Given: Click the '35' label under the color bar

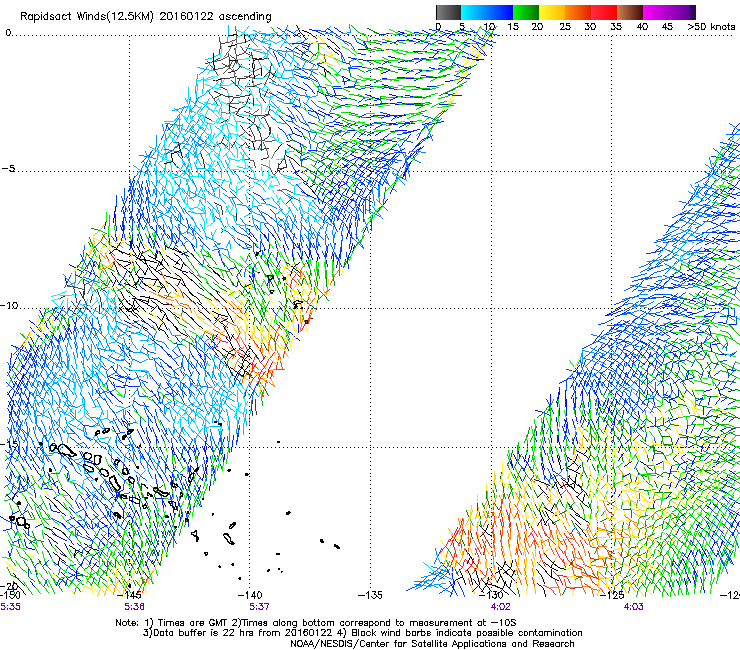Looking at the screenshot, I should click(x=616, y=27).
